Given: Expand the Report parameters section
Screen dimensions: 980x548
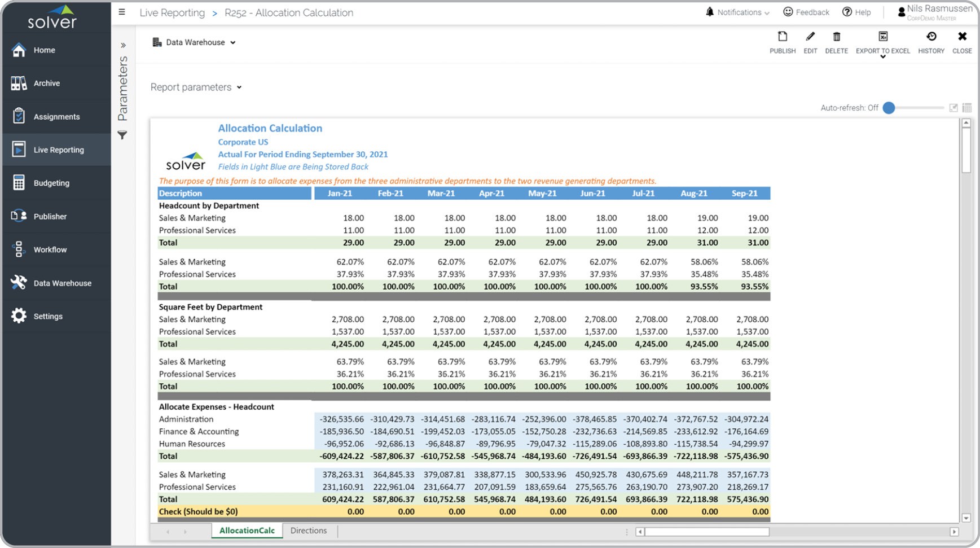Looking at the screenshot, I should (196, 87).
